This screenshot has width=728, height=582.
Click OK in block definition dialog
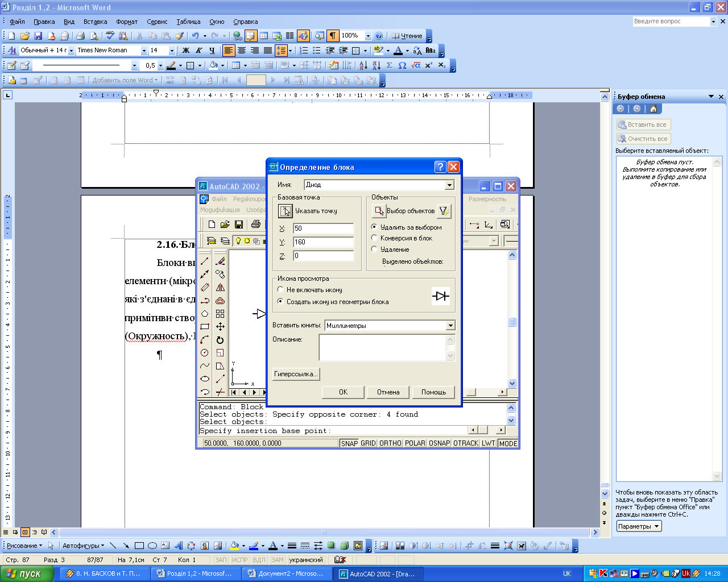(x=343, y=392)
